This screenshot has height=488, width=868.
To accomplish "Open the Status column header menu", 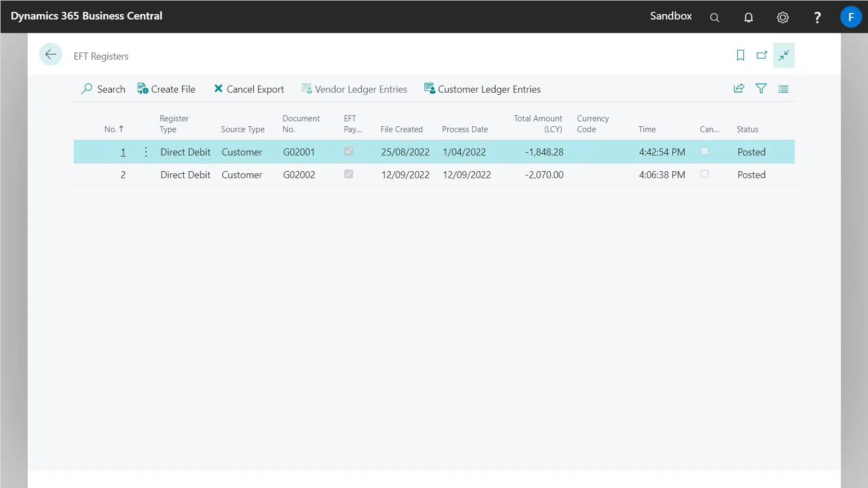I will point(747,129).
